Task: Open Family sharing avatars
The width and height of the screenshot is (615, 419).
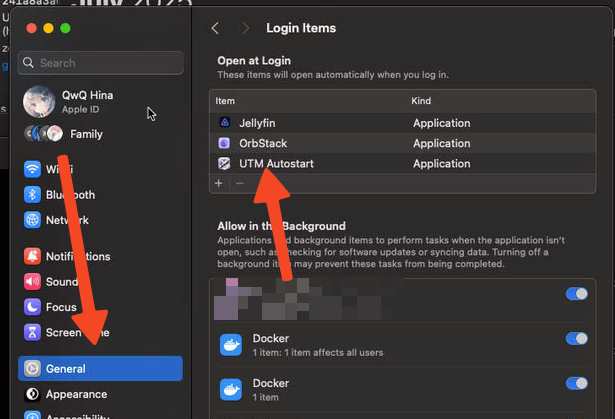Action: (x=44, y=134)
